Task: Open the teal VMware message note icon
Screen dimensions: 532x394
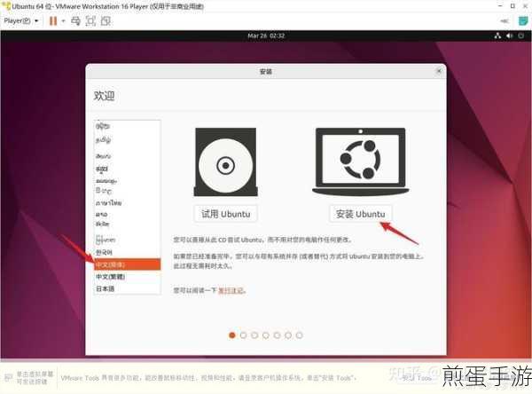Action: pos(523,21)
